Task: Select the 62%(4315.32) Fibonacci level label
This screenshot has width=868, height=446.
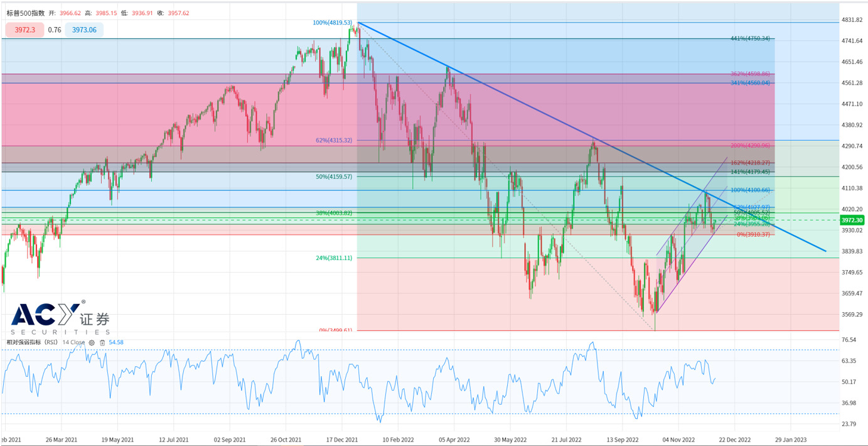Action: pyautogui.click(x=333, y=141)
